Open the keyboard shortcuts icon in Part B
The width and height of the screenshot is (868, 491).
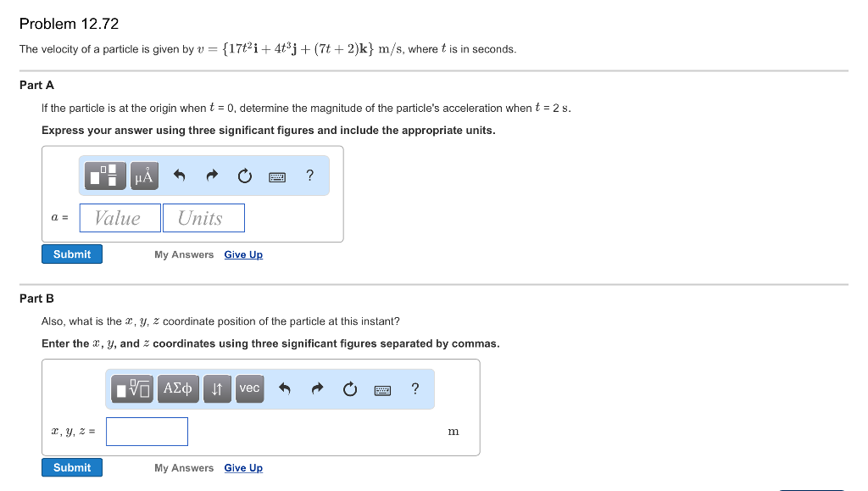[x=382, y=388]
